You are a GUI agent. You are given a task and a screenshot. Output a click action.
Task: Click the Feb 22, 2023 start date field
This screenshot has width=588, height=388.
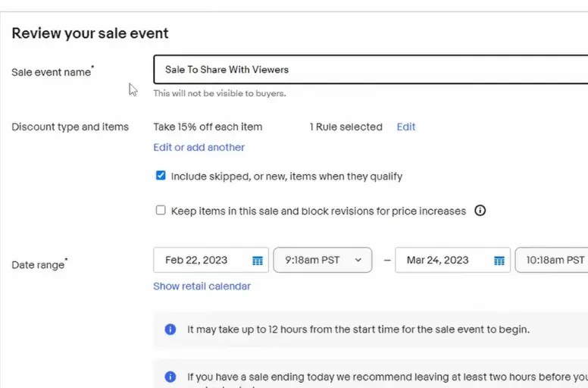211,260
